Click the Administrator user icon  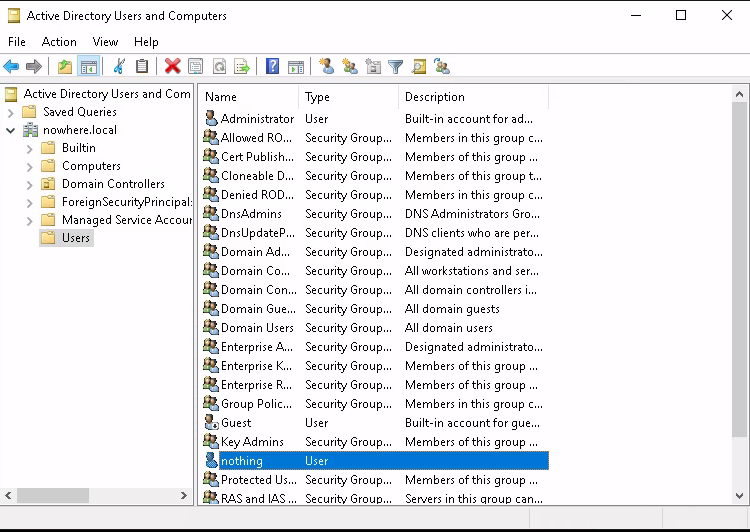211,118
